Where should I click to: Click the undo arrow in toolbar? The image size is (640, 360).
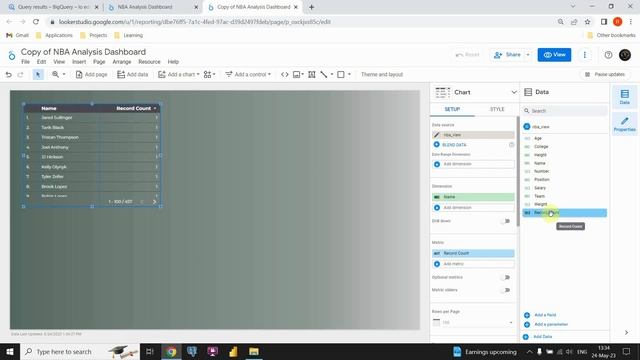tap(9, 74)
